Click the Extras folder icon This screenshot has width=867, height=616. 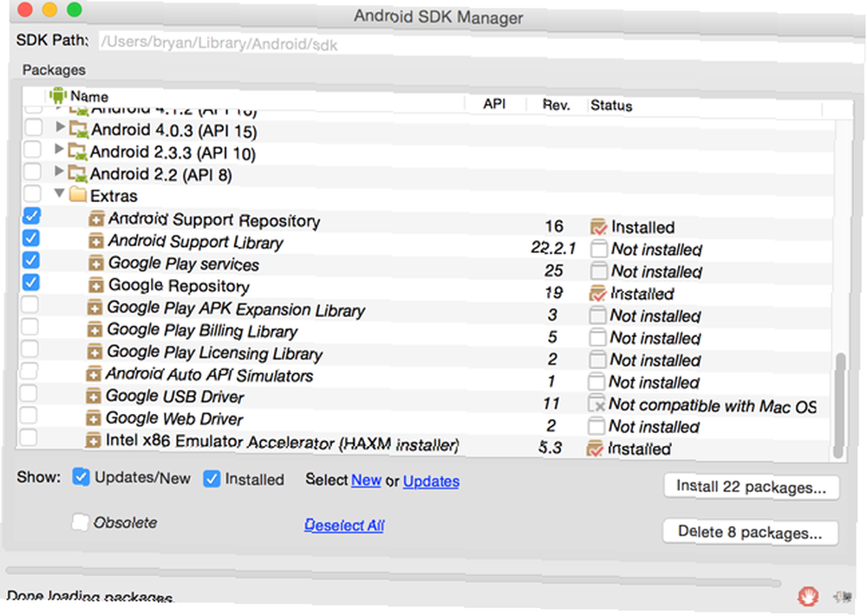pyautogui.click(x=78, y=195)
